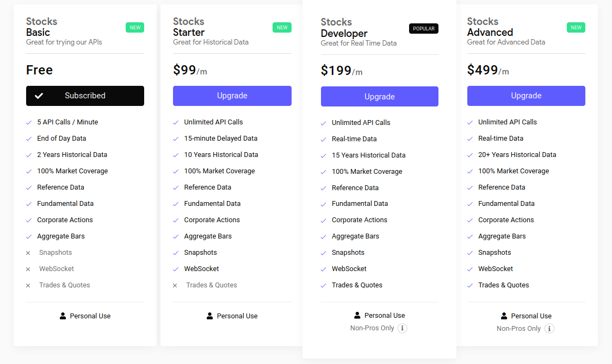Click the checkmark beside Developer Real-time Data

coord(324,140)
